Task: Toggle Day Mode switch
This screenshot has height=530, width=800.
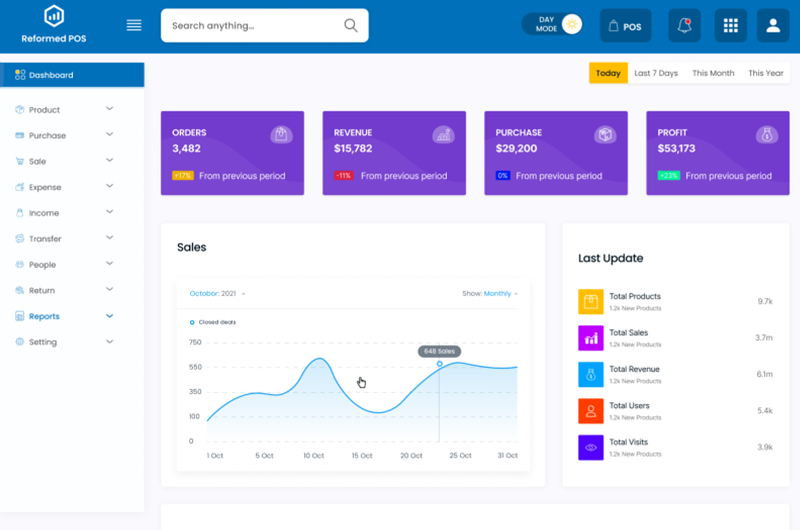Action: pyautogui.click(x=552, y=24)
